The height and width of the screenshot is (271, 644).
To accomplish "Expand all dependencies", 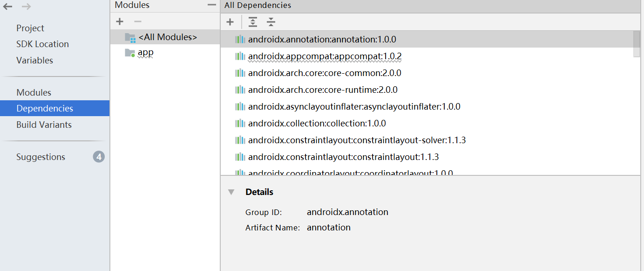I will 253,22.
